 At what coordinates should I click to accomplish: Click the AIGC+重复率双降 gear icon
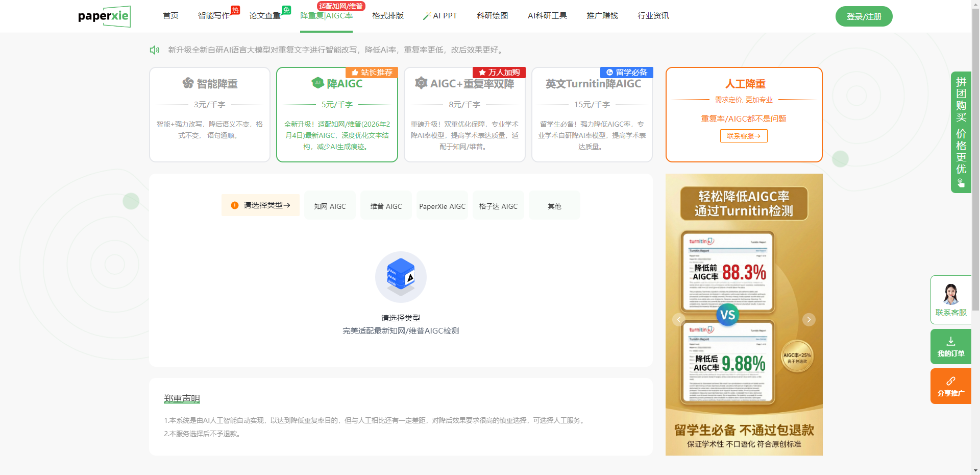[x=421, y=83]
